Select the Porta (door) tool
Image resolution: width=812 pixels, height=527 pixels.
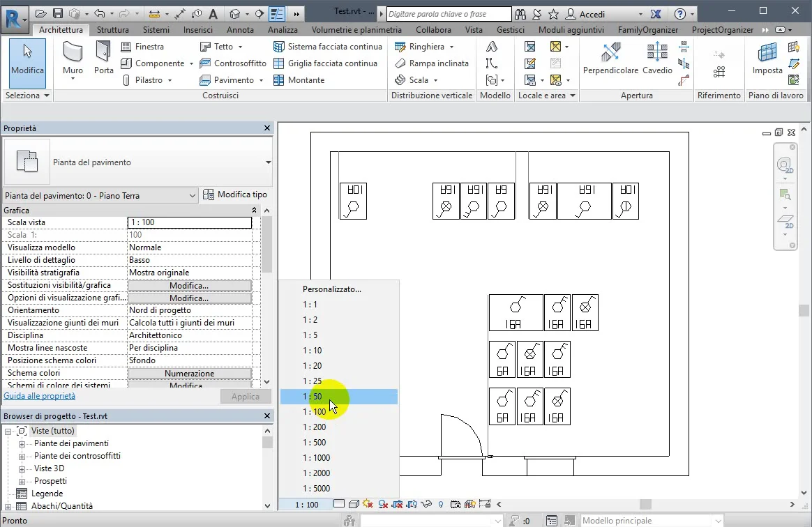tap(103, 58)
